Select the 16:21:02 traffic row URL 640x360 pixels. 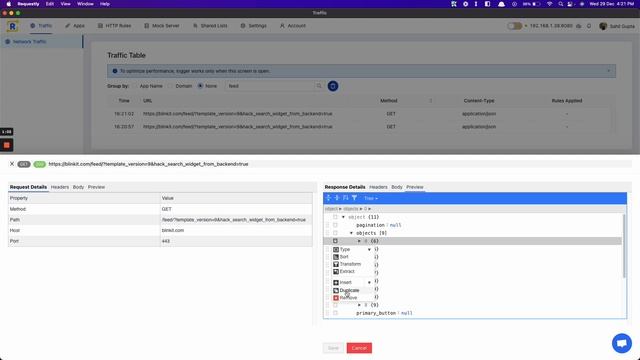coord(238,114)
